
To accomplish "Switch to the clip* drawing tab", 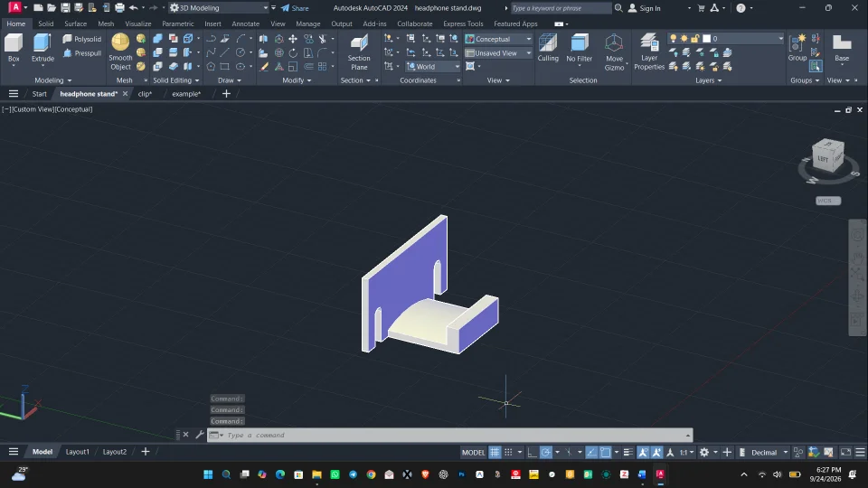I will coord(145,93).
